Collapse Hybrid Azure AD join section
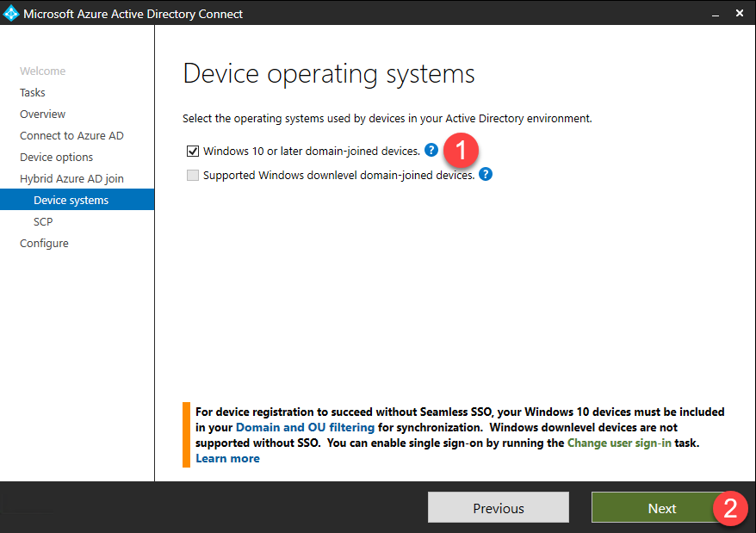Screen dimensions: 756x533 tap(71, 179)
